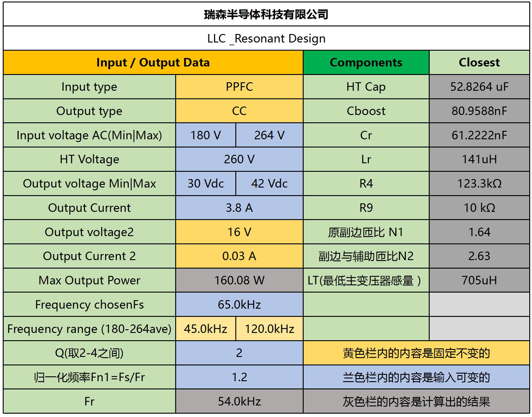
Task: Click the company title 瑞森半导体科技有限公司
Action: click(x=266, y=14)
